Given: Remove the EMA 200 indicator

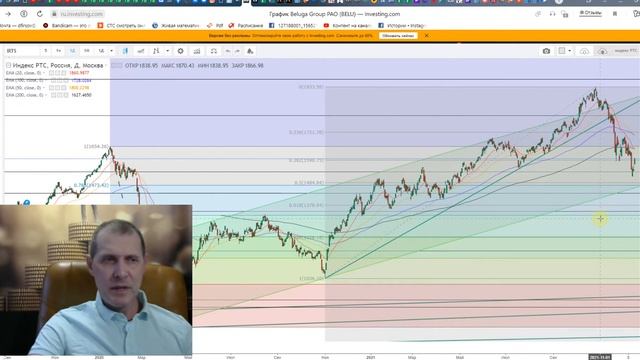Looking at the screenshot, I should [66, 95].
